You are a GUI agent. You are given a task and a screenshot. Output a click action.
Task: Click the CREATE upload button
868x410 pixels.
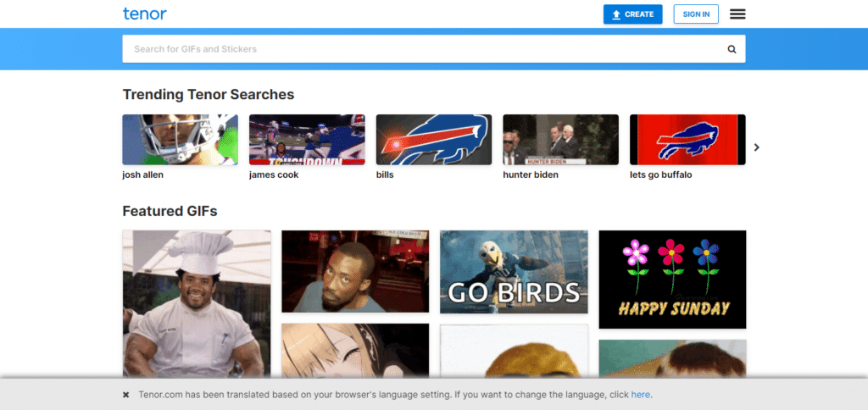(632, 14)
